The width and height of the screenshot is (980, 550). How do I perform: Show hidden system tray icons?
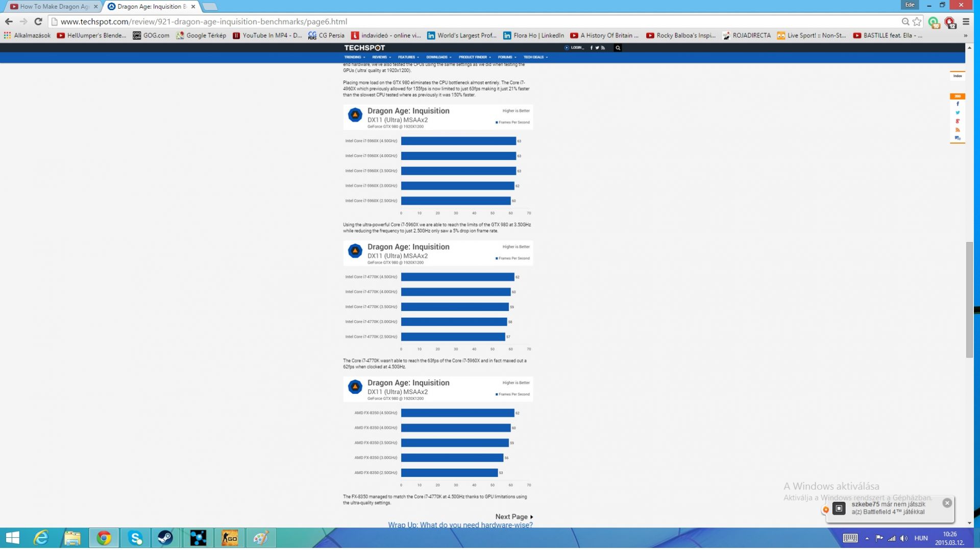click(867, 540)
